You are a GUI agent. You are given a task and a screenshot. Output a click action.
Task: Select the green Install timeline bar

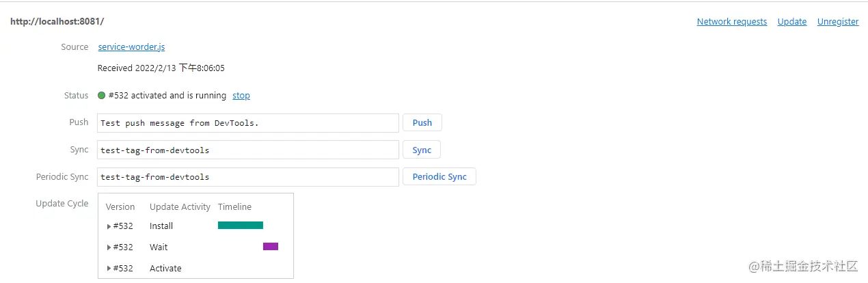pyautogui.click(x=240, y=226)
